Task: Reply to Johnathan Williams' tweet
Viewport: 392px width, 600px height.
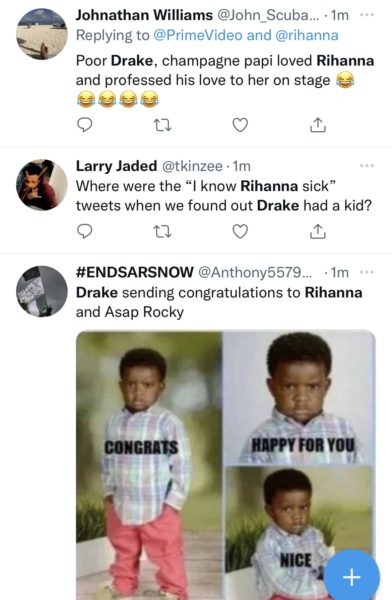Action: [85, 125]
